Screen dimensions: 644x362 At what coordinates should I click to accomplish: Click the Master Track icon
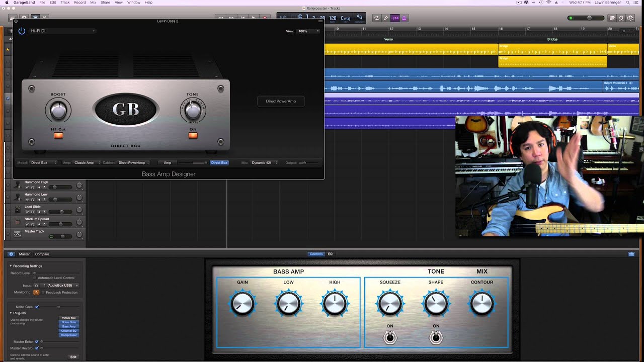(18, 234)
